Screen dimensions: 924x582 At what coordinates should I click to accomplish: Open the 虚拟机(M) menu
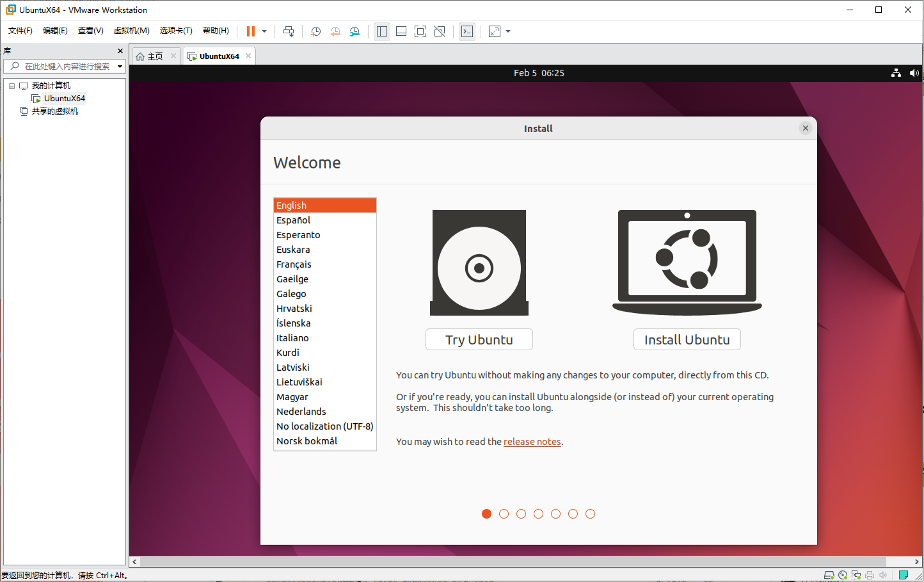[132, 31]
